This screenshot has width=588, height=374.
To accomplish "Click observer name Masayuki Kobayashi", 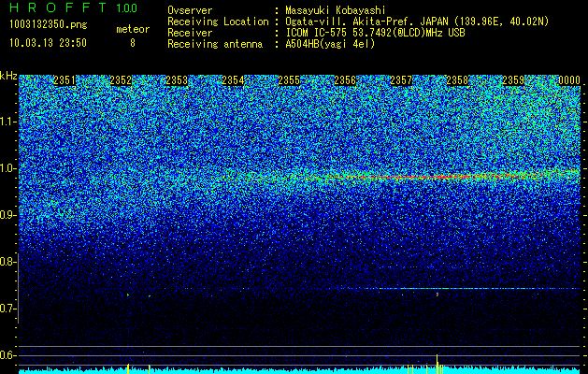I will pyautogui.click(x=336, y=10).
